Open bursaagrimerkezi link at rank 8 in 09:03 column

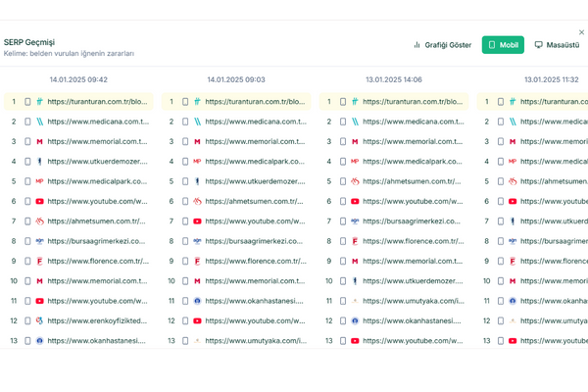[x=254, y=241]
